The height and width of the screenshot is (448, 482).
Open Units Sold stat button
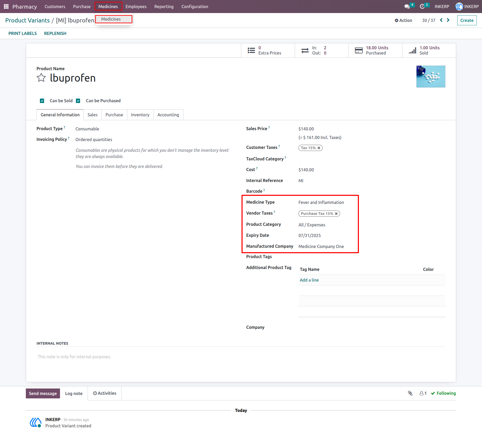(x=429, y=50)
